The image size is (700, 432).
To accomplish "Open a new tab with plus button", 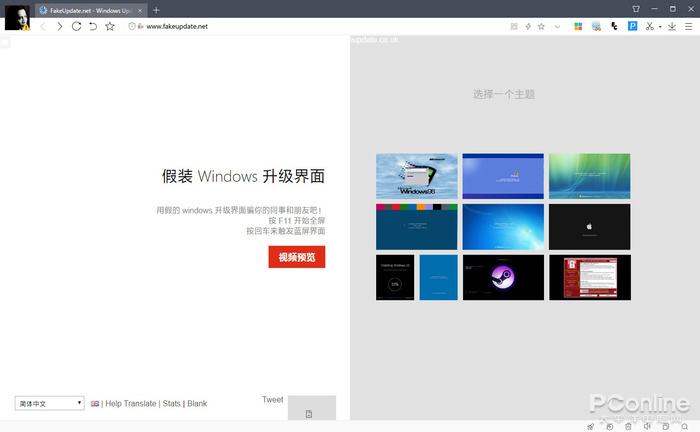I will click(x=156, y=10).
